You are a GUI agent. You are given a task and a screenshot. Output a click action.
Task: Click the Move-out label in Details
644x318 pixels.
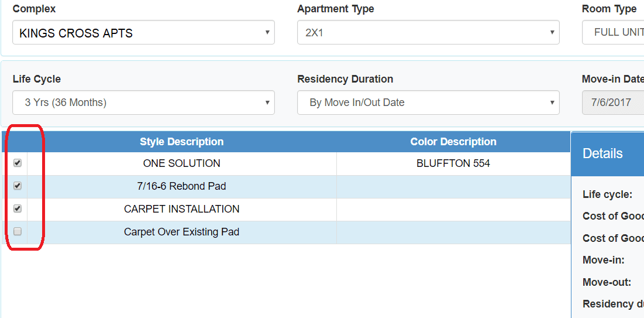coord(607,282)
